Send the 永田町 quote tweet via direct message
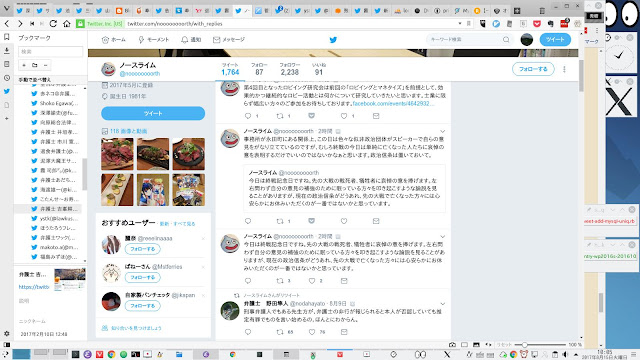The image size is (640, 360). (x=376, y=221)
